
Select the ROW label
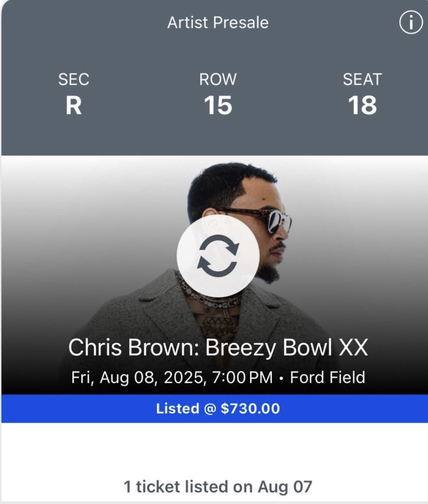[218, 79]
